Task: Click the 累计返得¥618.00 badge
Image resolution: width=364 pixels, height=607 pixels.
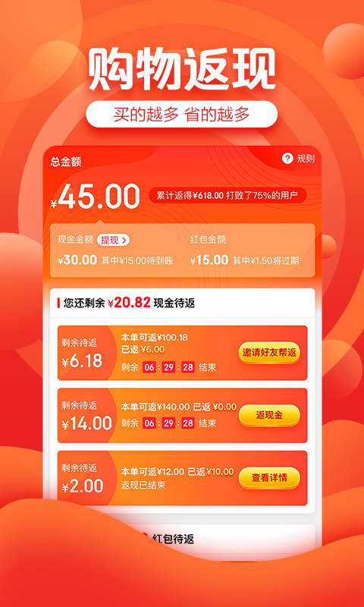Action: click(227, 196)
